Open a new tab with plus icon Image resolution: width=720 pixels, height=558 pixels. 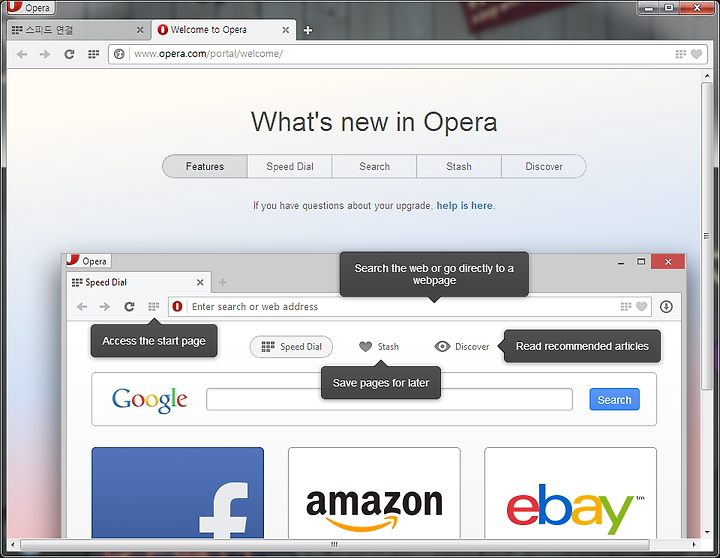point(308,30)
